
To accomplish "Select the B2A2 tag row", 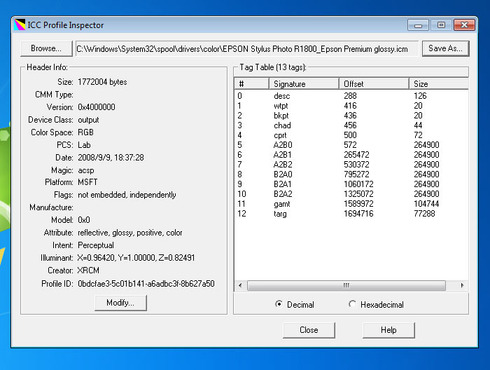I will coord(351,194).
